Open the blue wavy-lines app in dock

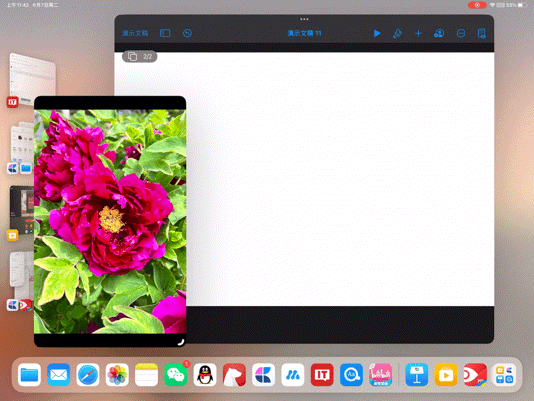click(293, 375)
